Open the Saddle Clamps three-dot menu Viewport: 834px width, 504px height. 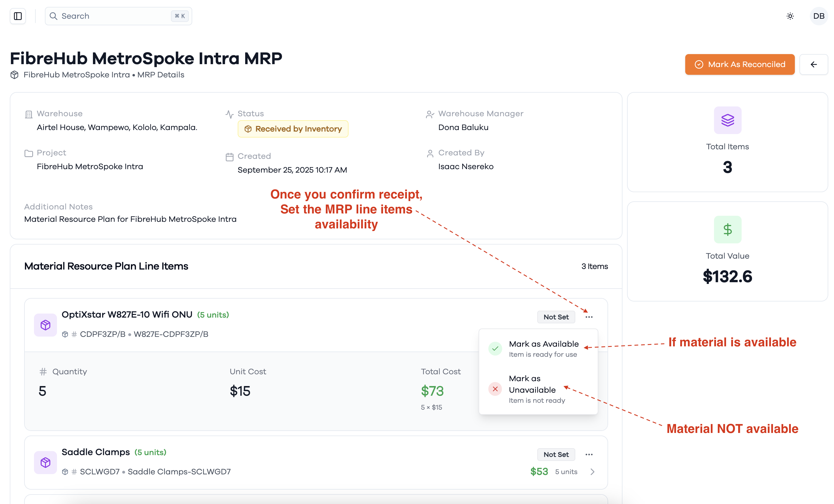pos(589,454)
